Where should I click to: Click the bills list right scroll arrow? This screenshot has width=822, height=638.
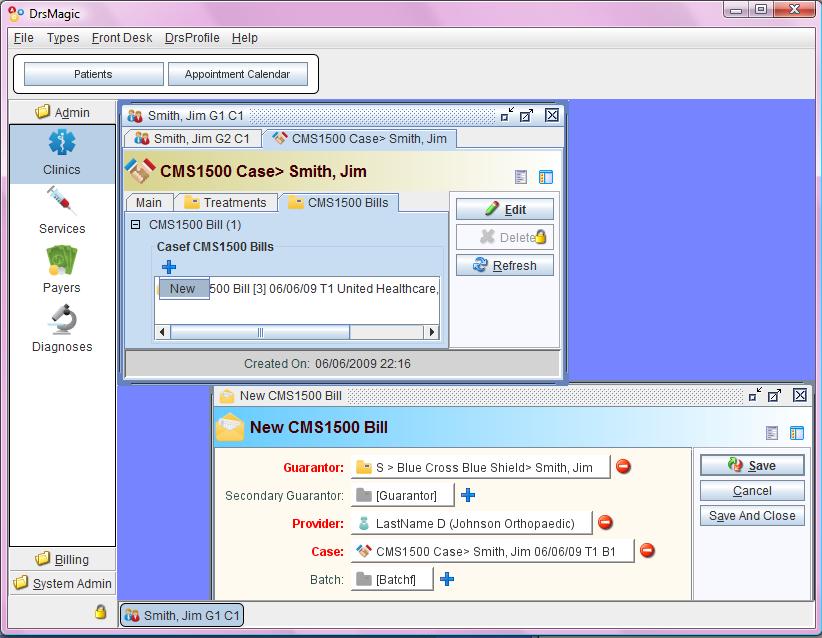pos(431,332)
